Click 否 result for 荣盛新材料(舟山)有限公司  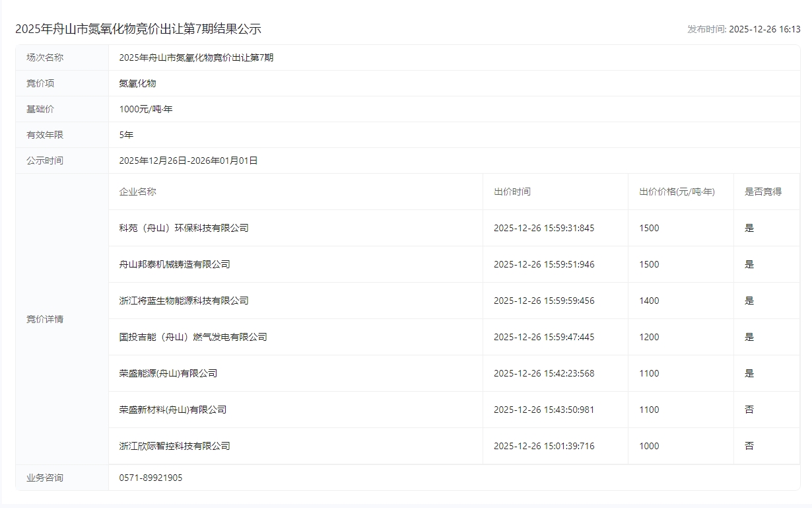click(x=749, y=410)
